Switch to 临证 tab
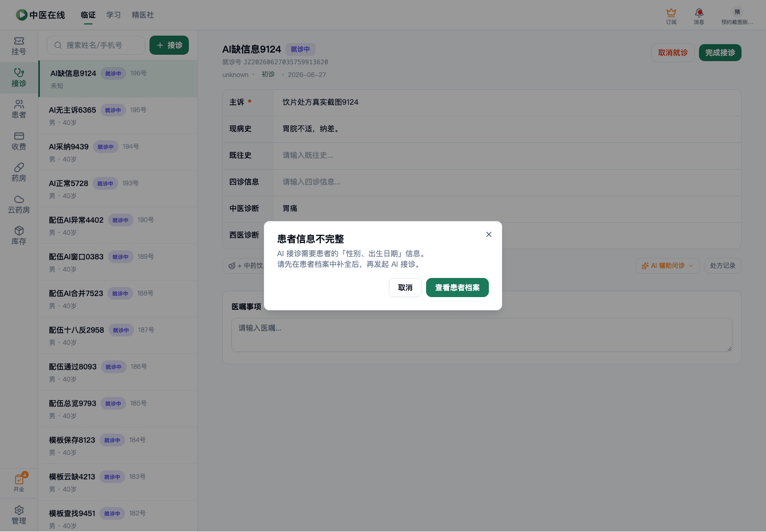This screenshot has height=532, width=766. tap(88, 15)
